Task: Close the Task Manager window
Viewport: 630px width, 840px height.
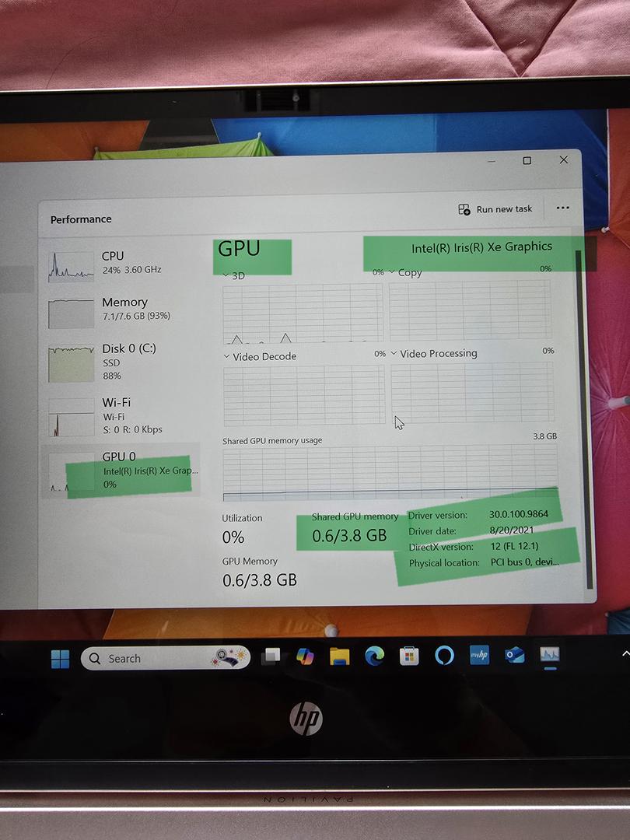Action: coord(564,159)
